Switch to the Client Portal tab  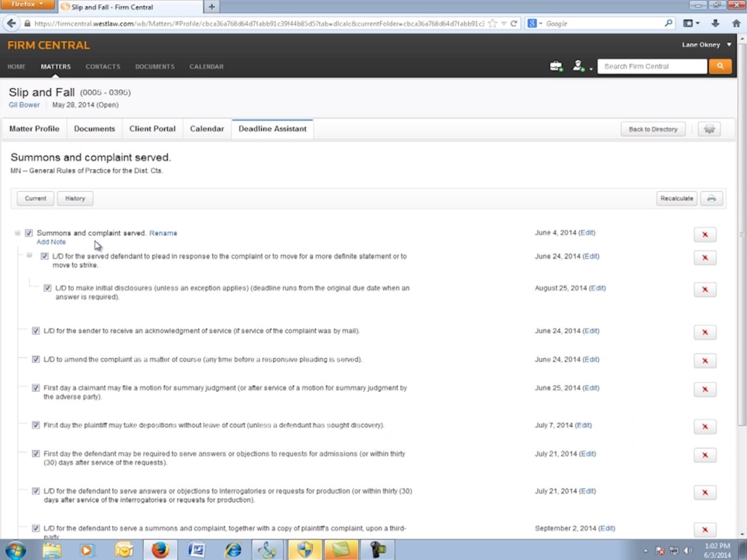pyautogui.click(x=152, y=129)
